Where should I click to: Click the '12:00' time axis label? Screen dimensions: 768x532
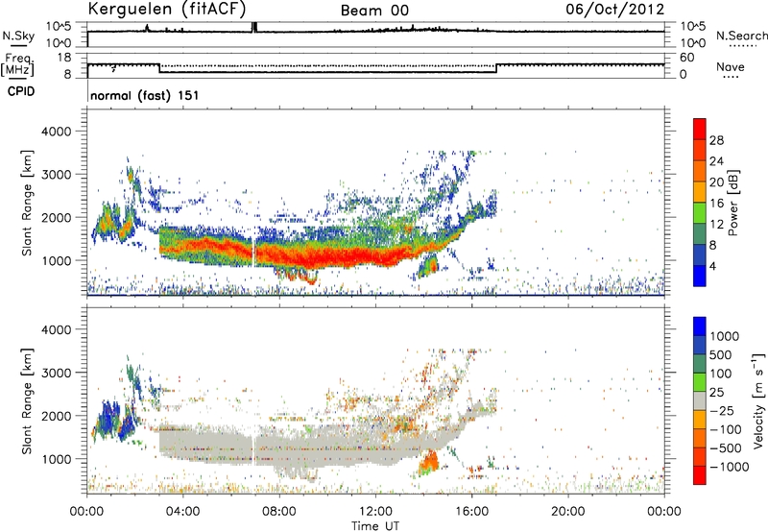coord(375,512)
